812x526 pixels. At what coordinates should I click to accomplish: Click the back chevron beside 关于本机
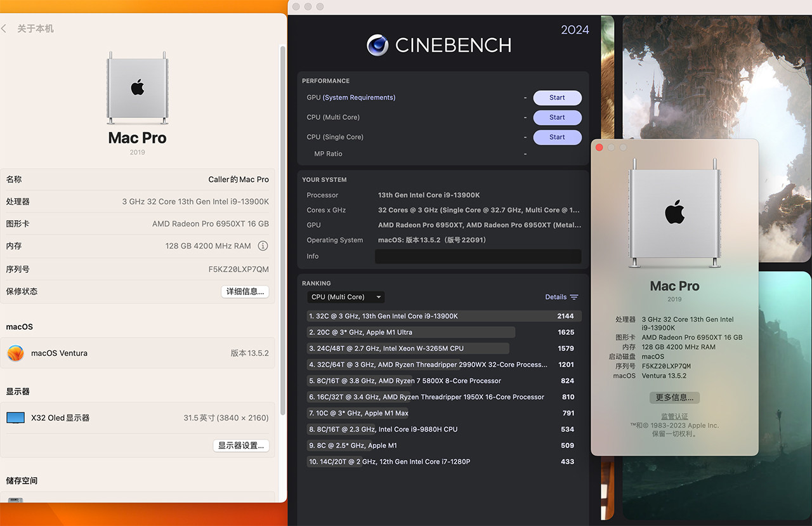tap(4, 29)
